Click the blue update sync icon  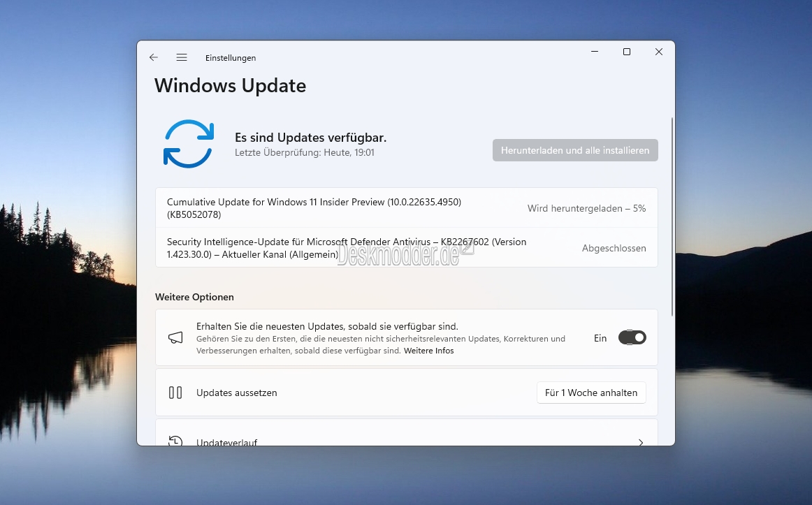click(x=189, y=144)
